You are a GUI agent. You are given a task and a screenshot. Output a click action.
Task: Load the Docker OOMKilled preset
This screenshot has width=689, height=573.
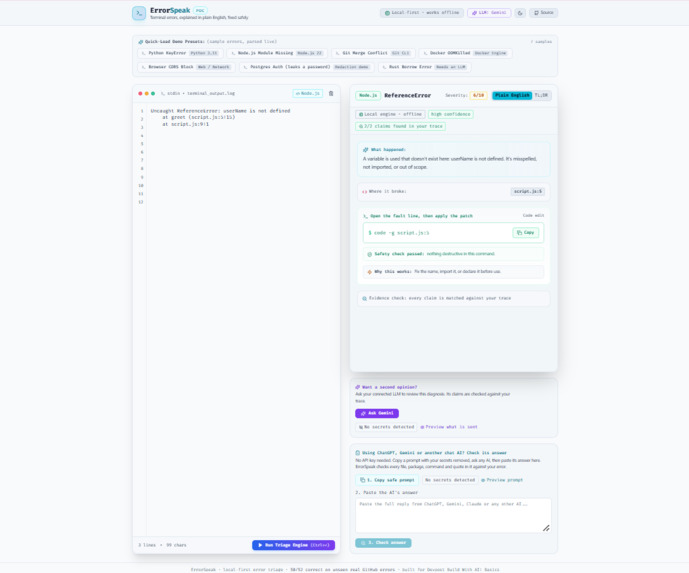point(465,53)
